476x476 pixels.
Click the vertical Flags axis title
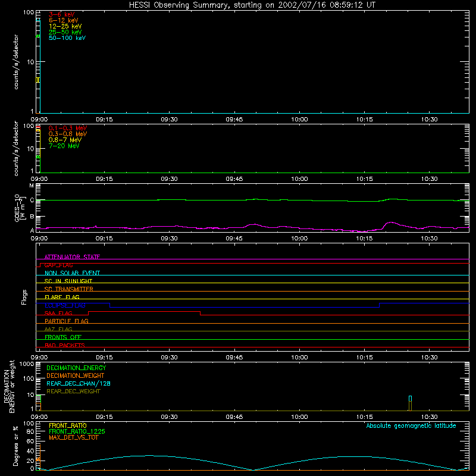click(x=24, y=297)
